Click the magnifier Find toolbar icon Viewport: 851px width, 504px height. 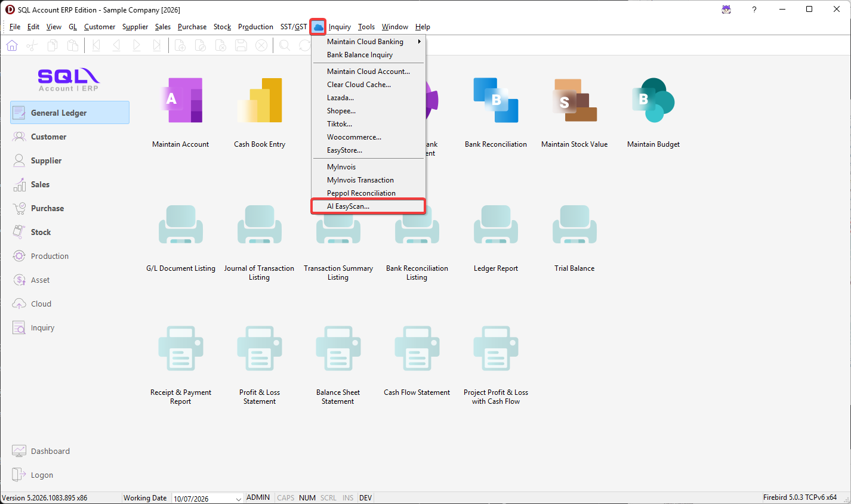285,45
